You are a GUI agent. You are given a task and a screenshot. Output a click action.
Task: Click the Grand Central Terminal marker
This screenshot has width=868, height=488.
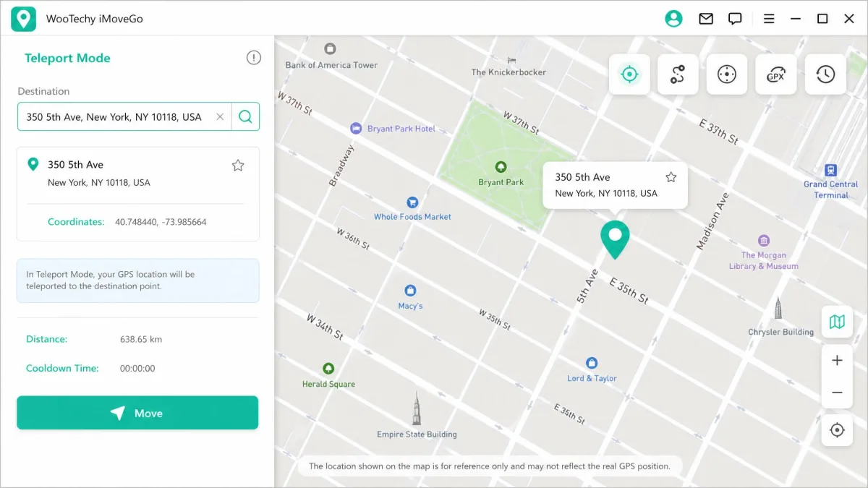point(831,171)
